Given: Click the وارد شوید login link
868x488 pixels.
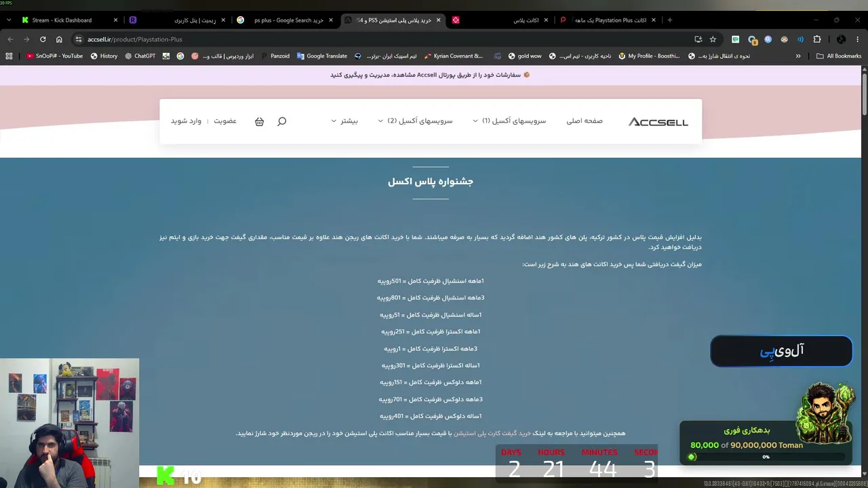Looking at the screenshot, I should point(186,121).
